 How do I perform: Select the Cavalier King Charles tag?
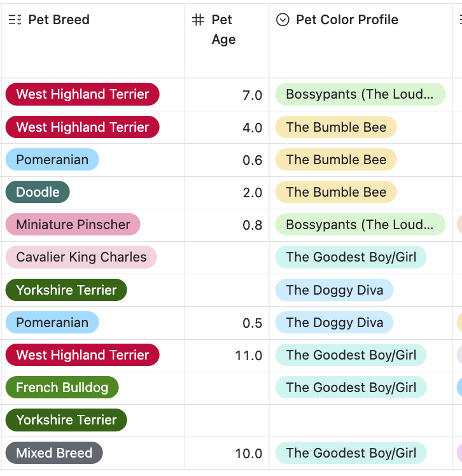(81, 257)
